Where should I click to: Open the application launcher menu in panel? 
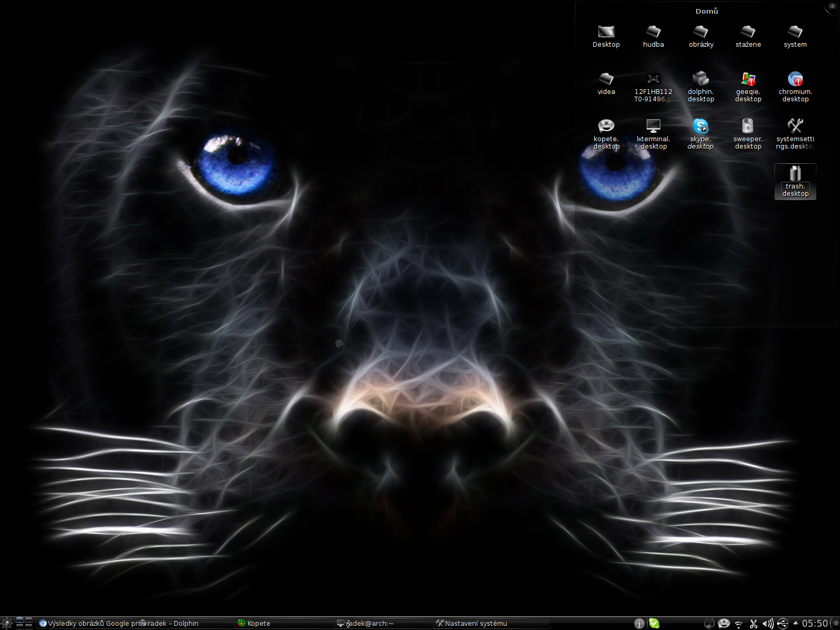pyautogui.click(x=7, y=623)
